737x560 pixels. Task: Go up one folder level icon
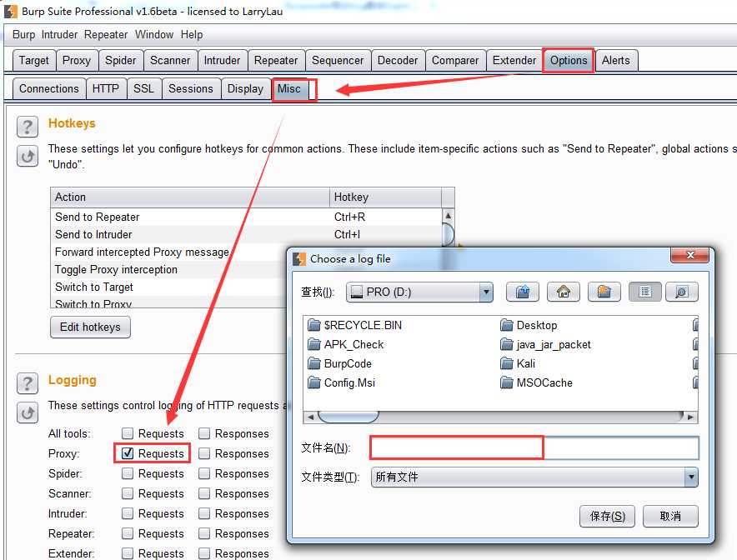523,292
